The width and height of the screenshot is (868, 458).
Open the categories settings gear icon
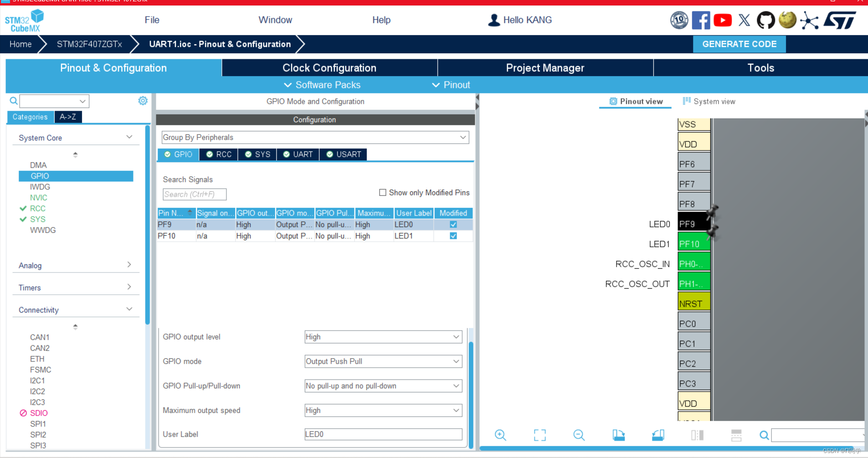point(143,101)
